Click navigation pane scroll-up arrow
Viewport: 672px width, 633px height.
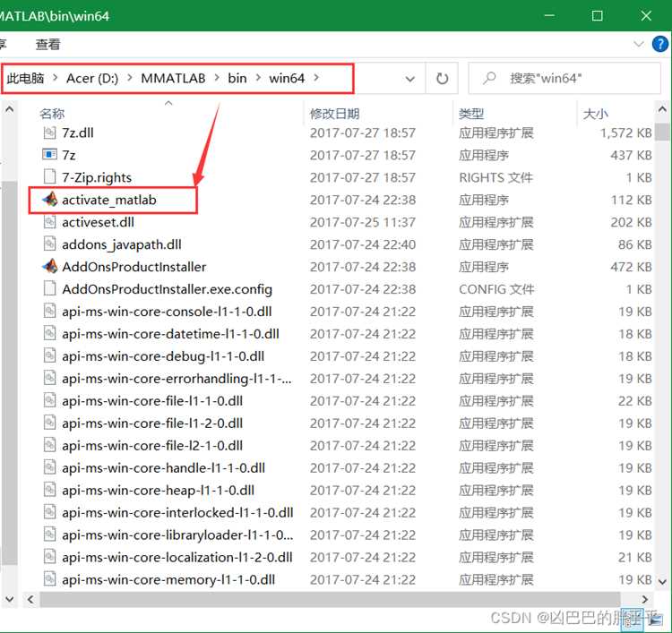[x=10, y=109]
